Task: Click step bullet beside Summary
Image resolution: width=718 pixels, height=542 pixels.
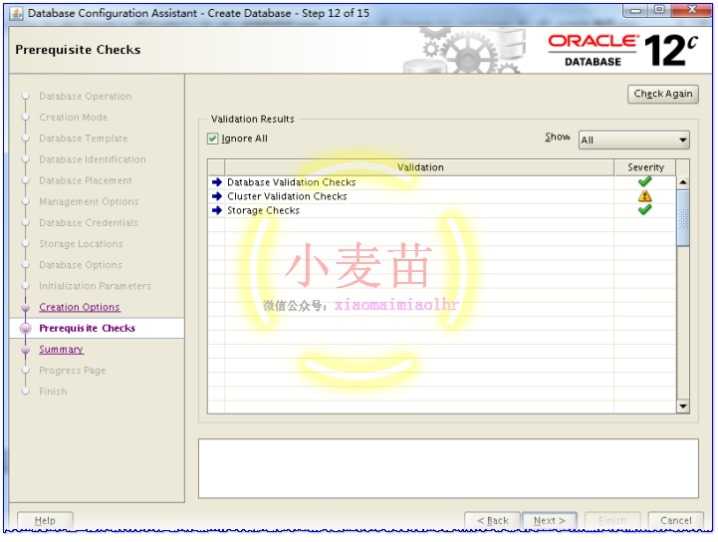Action: tap(26, 350)
